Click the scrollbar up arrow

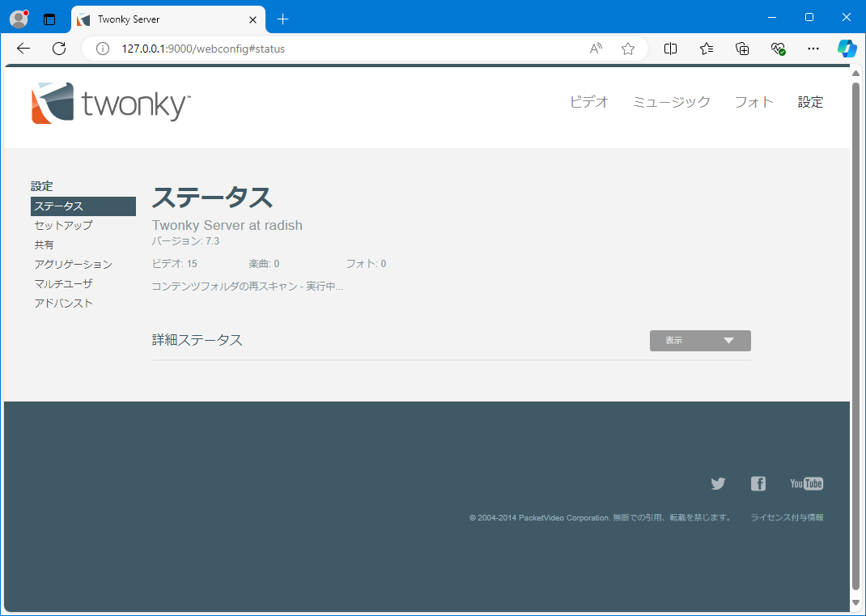coord(856,74)
